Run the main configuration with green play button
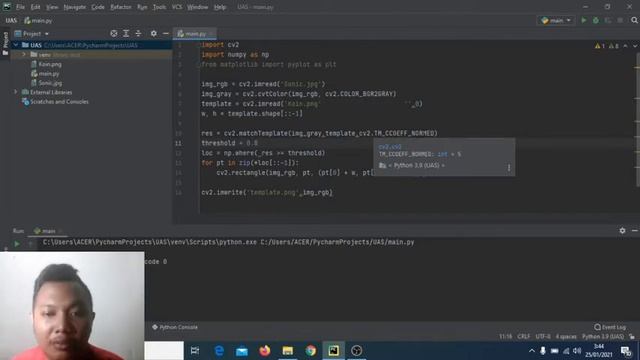The height and width of the screenshot is (360, 640). pyautogui.click(x=584, y=20)
